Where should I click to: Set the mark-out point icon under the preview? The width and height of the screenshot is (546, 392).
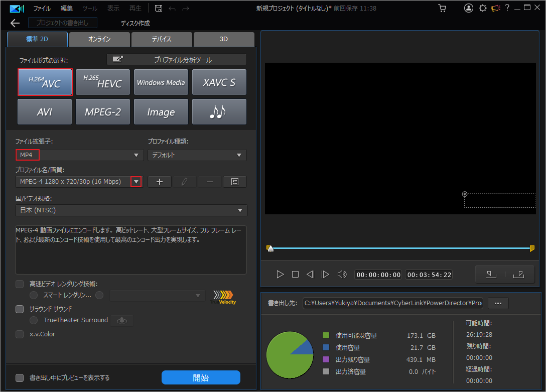[x=519, y=274]
